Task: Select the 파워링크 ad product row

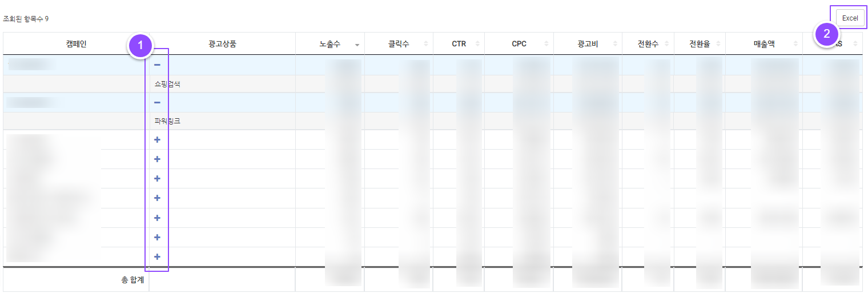Action: pos(167,121)
